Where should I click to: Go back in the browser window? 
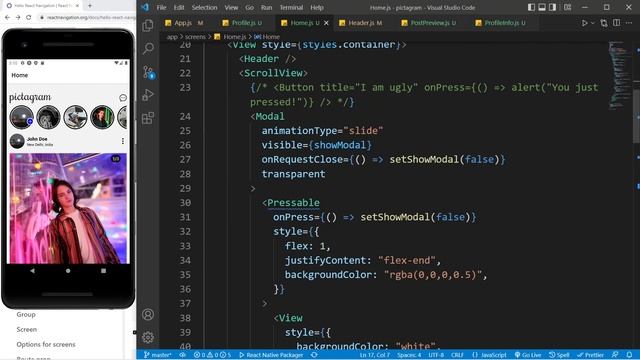coord(7,17)
